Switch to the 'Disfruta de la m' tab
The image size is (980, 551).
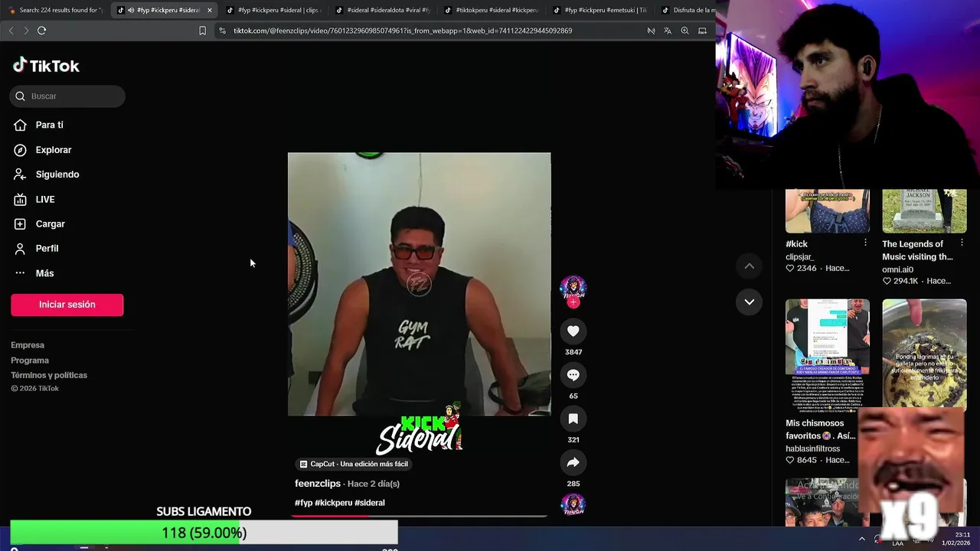point(688,10)
